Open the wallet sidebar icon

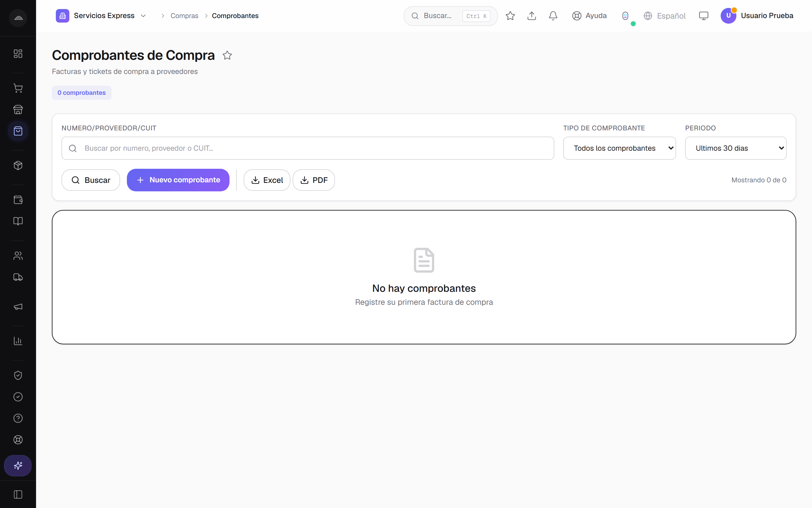pyautogui.click(x=18, y=200)
